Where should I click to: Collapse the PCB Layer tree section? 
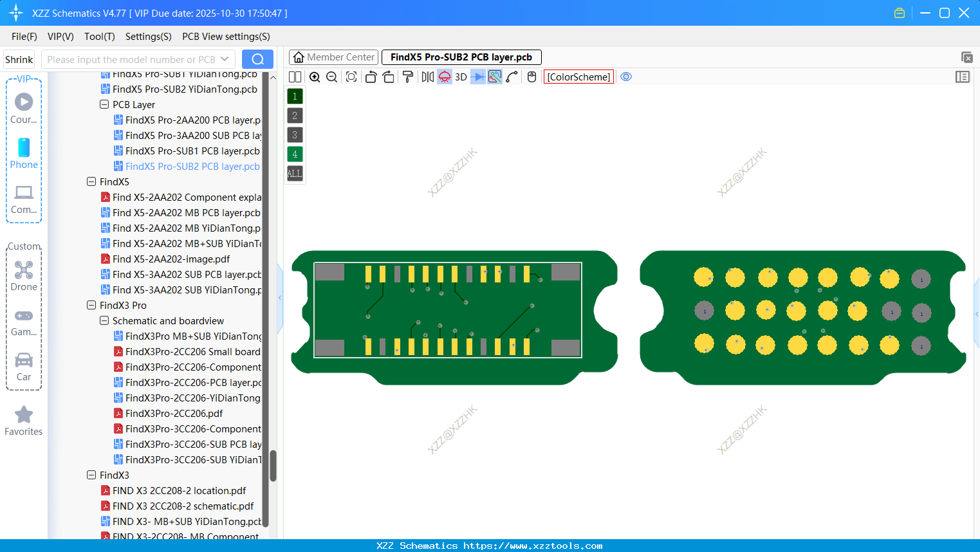pyautogui.click(x=104, y=104)
